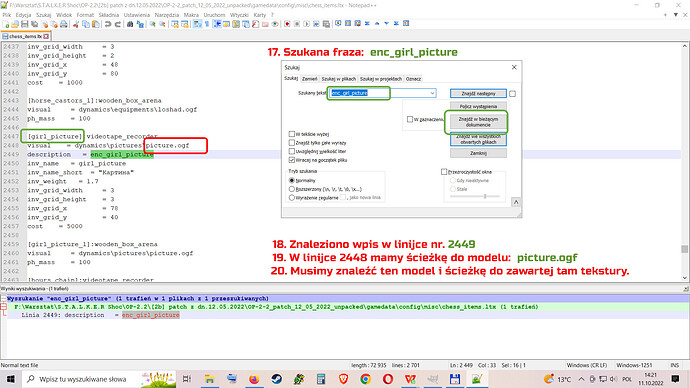Open the Makra menu

191,15
